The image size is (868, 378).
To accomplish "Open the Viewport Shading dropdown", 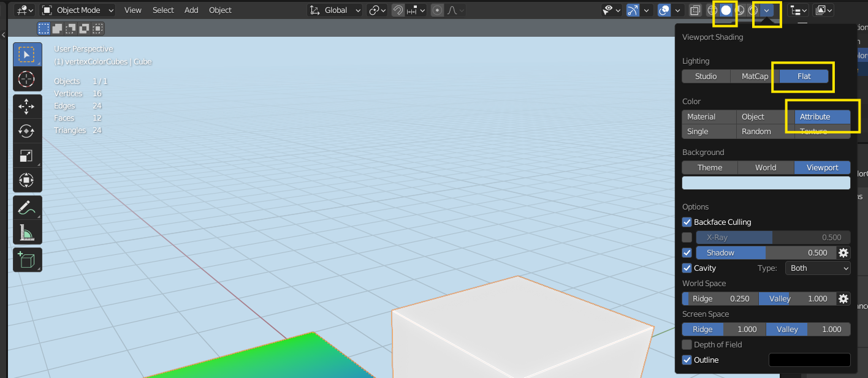I will [767, 10].
